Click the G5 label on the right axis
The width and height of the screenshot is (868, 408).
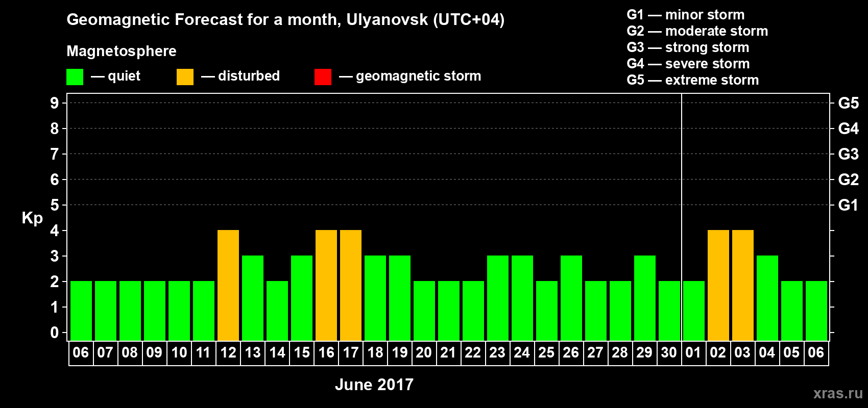point(849,103)
